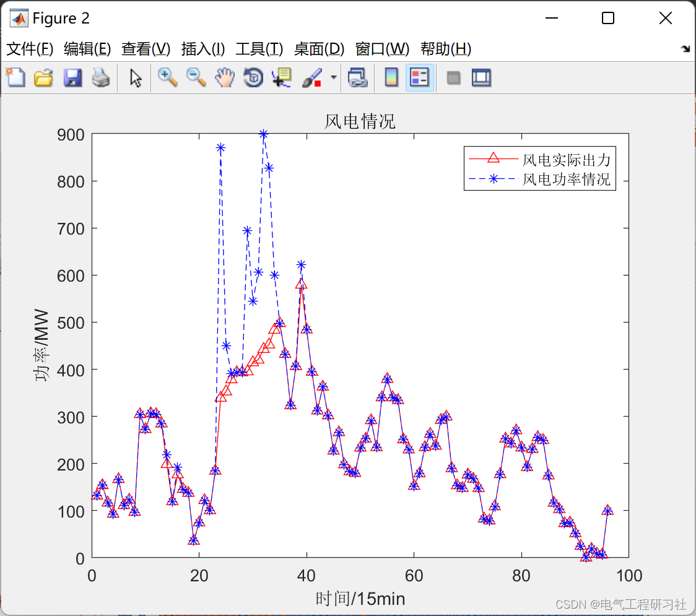Select the Edit Plot arrow tool
Screen dimensions: 696x616
pyautogui.click(x=136, y=77)
